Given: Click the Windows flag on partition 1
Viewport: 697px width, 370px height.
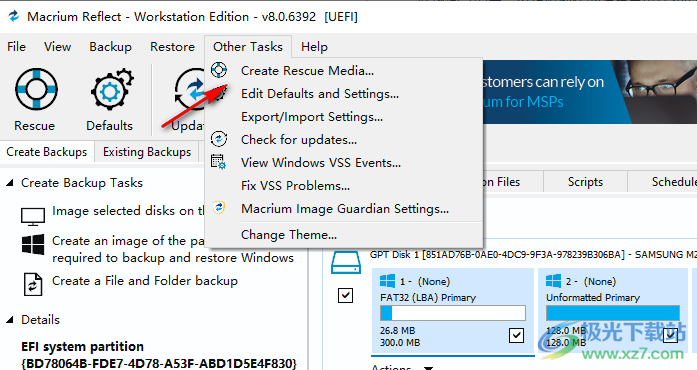Looking at the screenshot, I should coord(388,282).
